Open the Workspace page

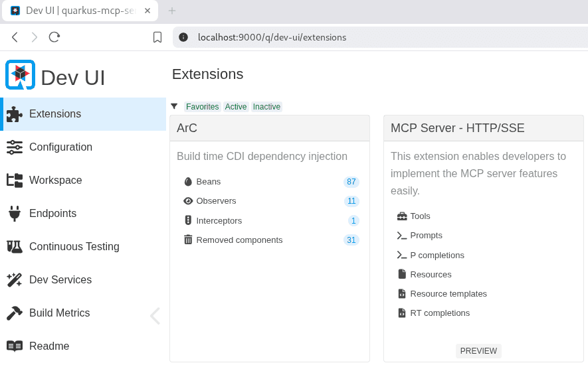click(x=83, y=181)
